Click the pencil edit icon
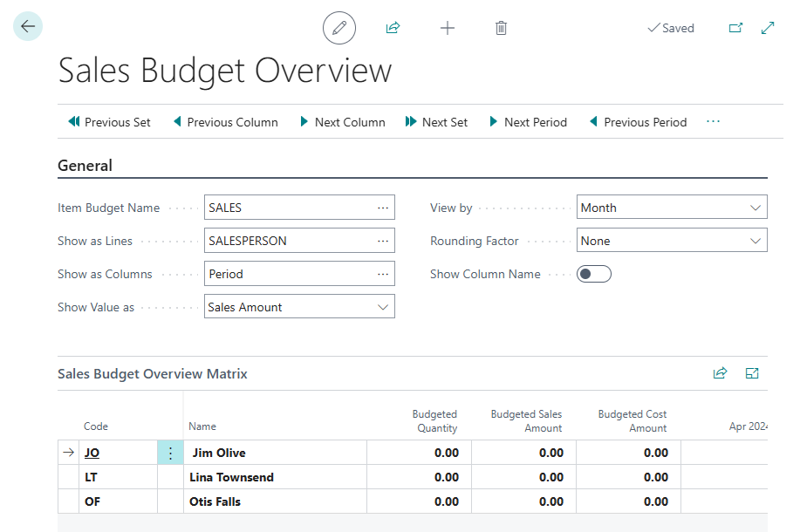The image size is (793, 532). pyautogui.click(x=339, y=28)
